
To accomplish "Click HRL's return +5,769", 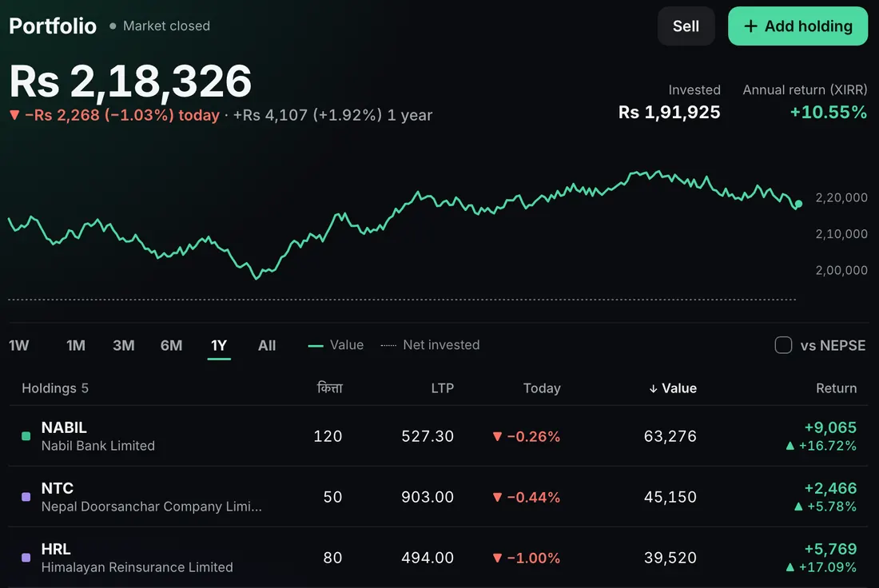I will pos(830,548).
